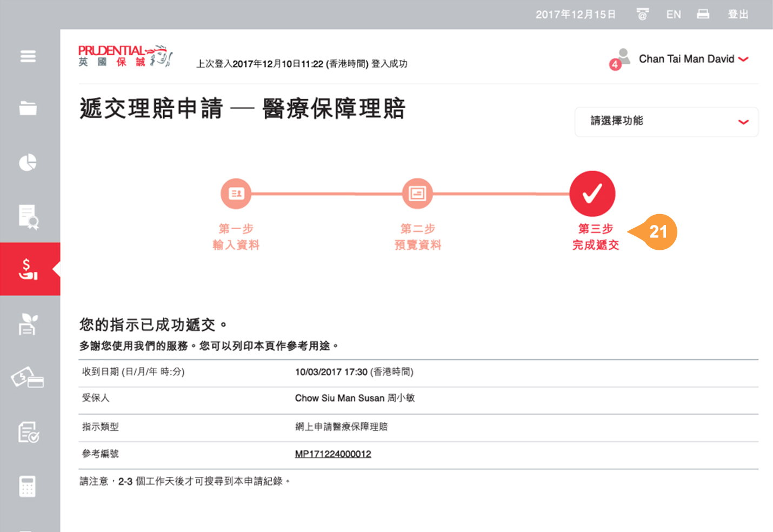Open the hamburger menu in sidebar
The image size is (773, 532).
[x=28, y=56]
